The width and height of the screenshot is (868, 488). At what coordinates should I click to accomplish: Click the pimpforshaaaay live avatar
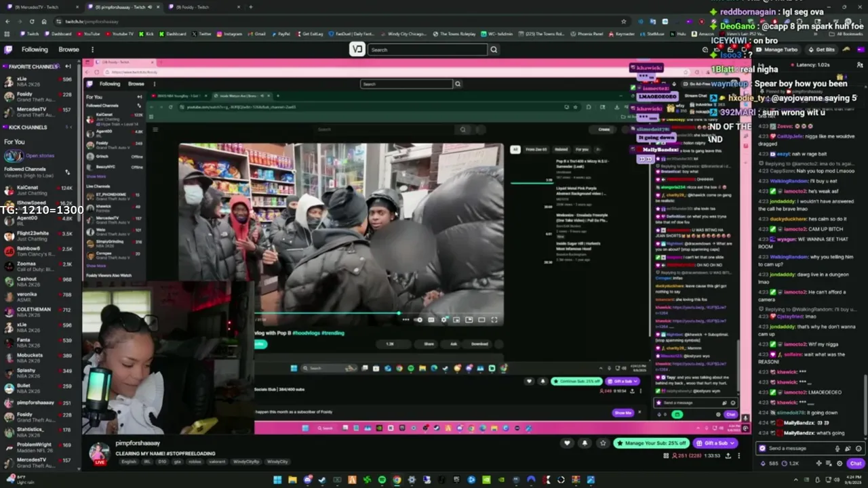click(100, 453)
